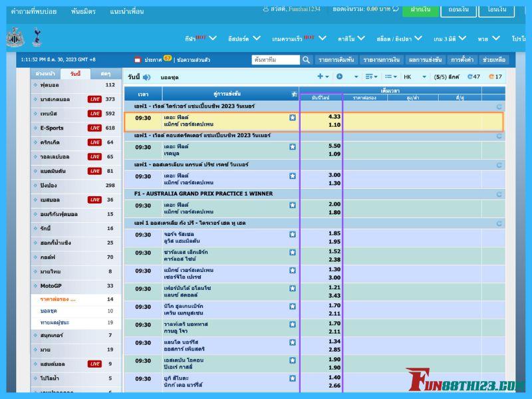This screenshot has width=532, height=399.
Task: Click the user profile icon near Funthai1234
Action: point(266,9)
